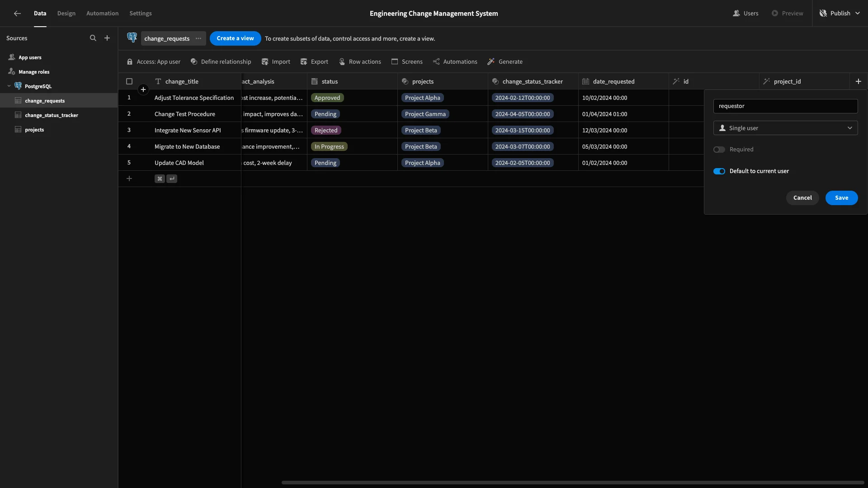Click the projects column header

coord(443,82)
